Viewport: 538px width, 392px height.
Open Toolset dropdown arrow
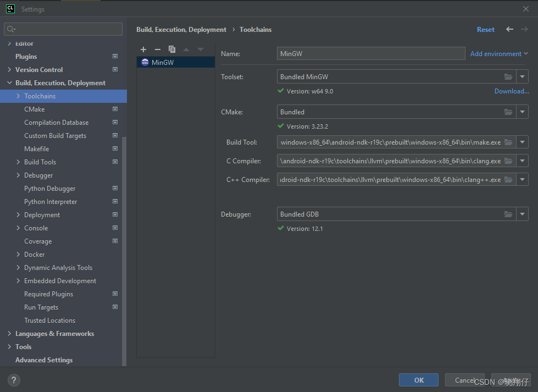tap(522, 77)
